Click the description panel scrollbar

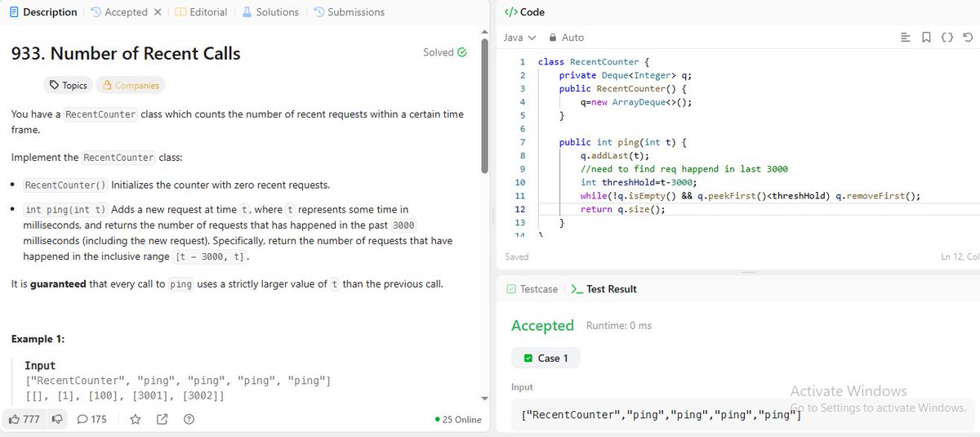click(x=485, y=105)
